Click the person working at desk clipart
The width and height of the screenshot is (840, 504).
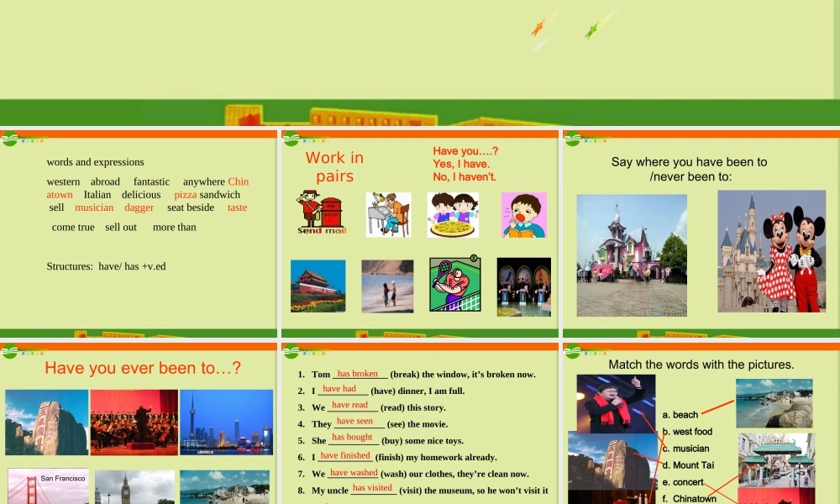388,215
